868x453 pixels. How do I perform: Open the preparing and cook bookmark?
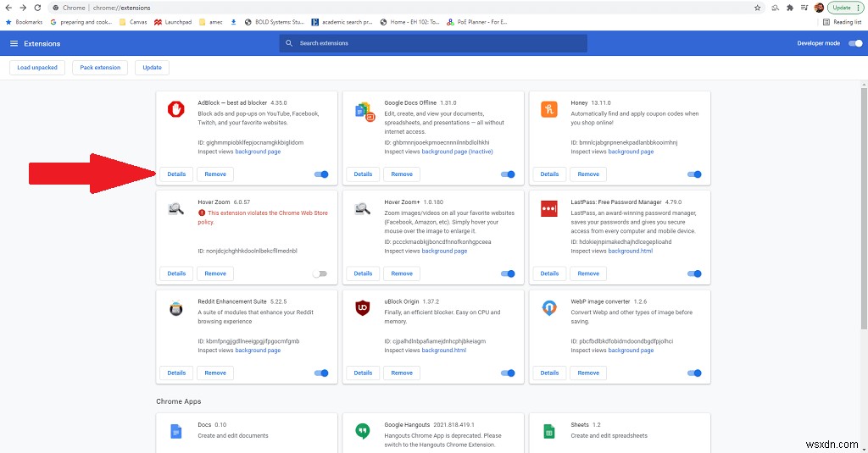81,22
